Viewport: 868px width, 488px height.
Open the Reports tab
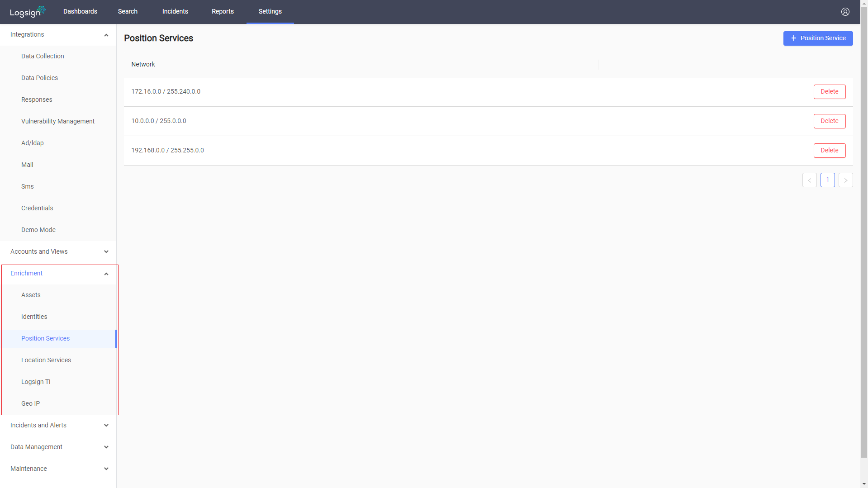(x=223, y=12)
